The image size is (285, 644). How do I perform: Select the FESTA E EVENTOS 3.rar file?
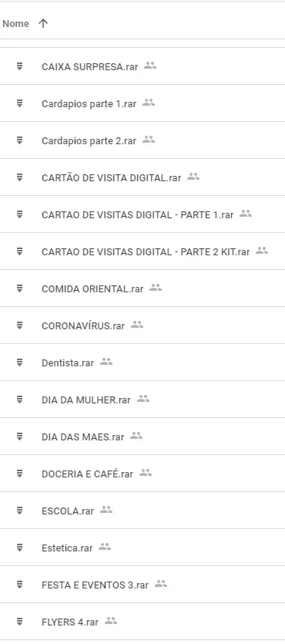tap(142, 584)
